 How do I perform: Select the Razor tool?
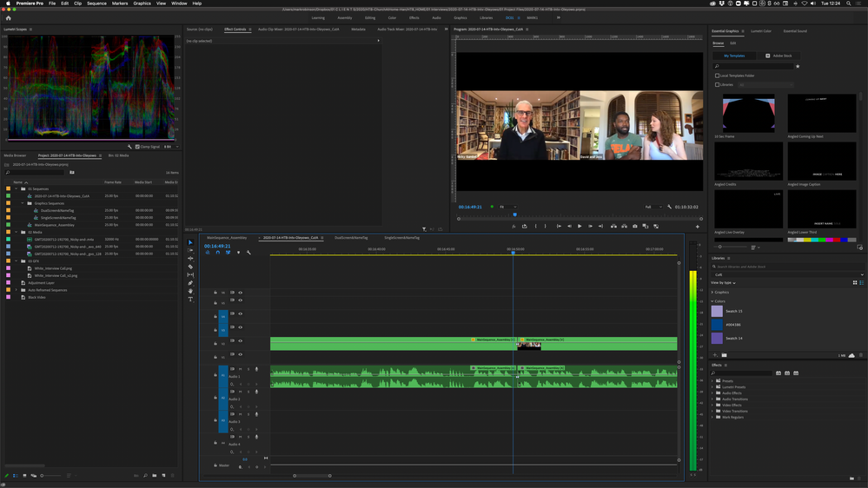(190, 267)
